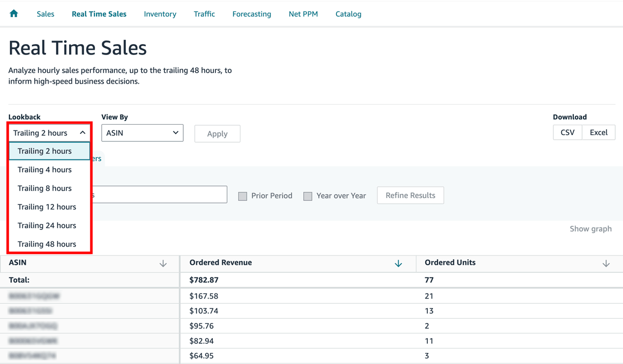623x364 pixels.
Task: Pick Trailing 24 hours option
Action: tap(49, 226)
